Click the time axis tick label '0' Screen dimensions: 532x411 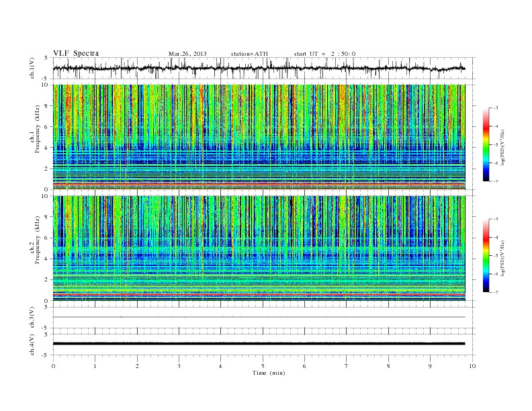[x=53, y=366]
